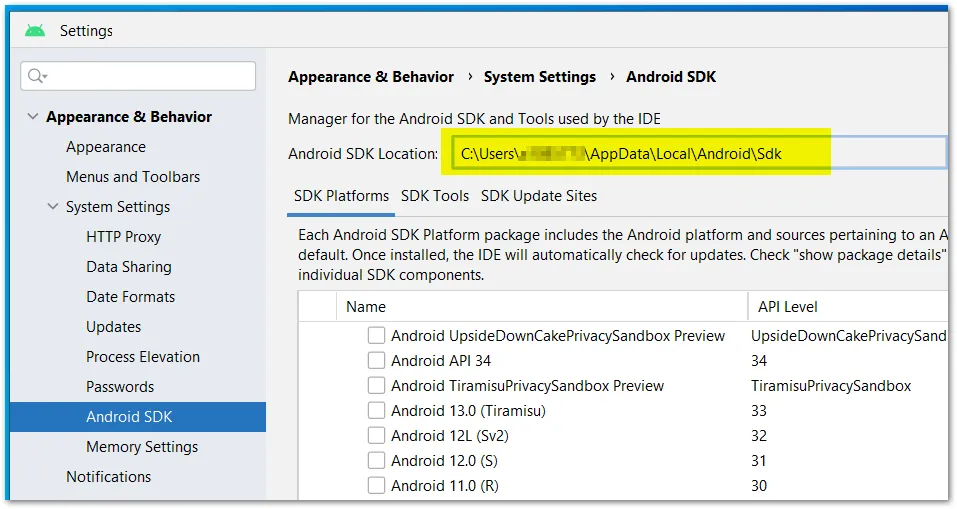Check the Android 12L (Sv2) checkbox
Viewport: 957px width, 509px height.
click(x=377, y=436)
